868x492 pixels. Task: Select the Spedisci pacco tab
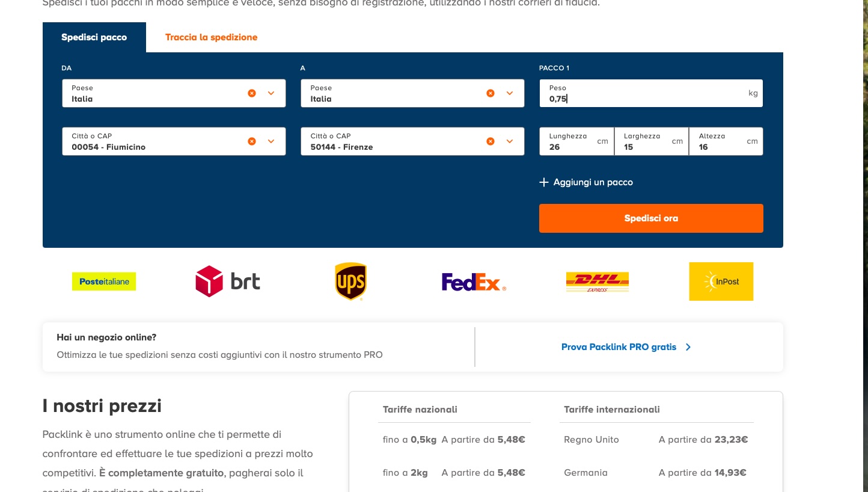(x=94, y=37)
